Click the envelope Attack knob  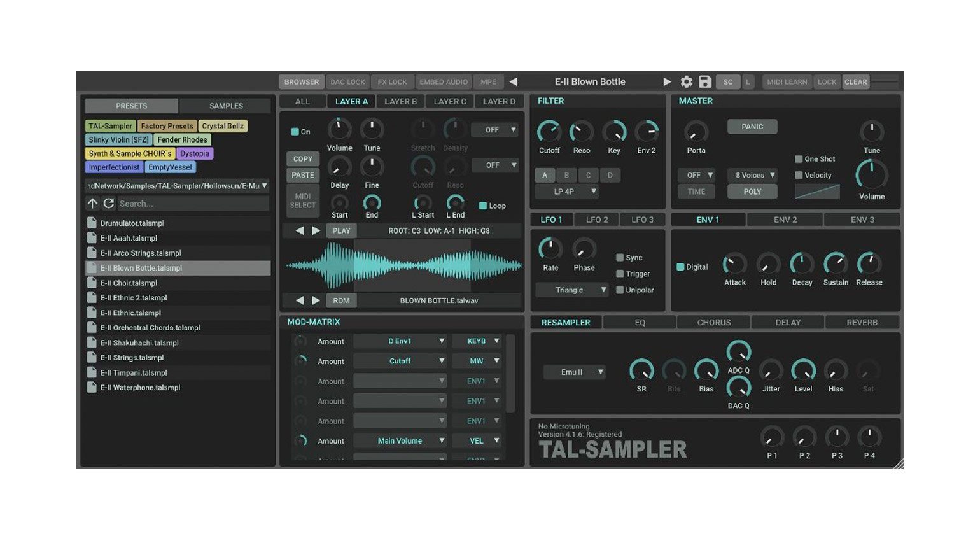pyautogui.click(x=734, y=263)
